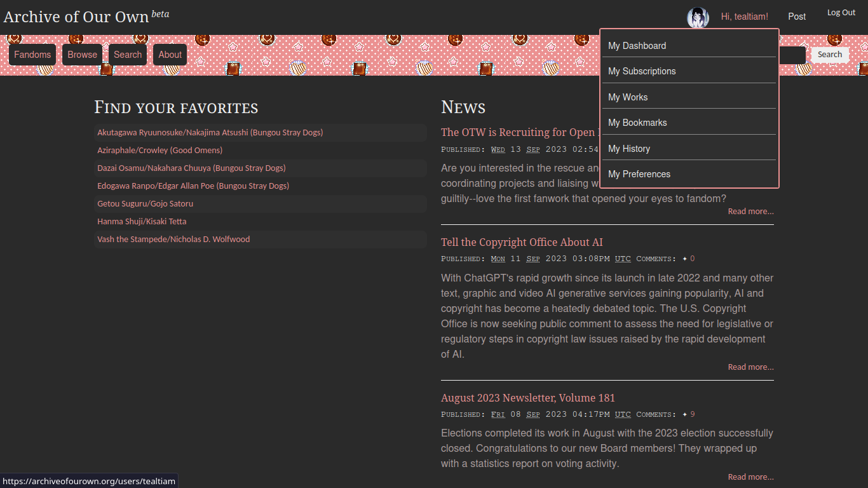Open My Works from the user menu

point(628,97)
